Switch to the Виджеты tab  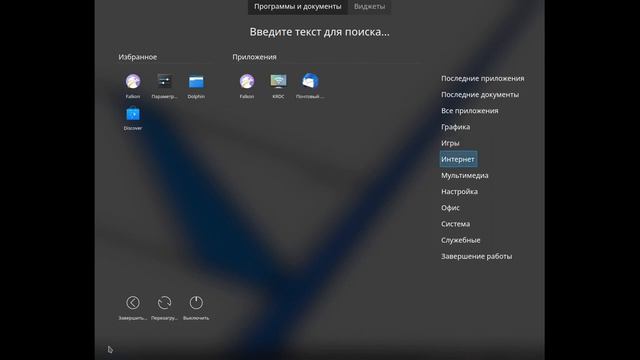tap(369, 7)
